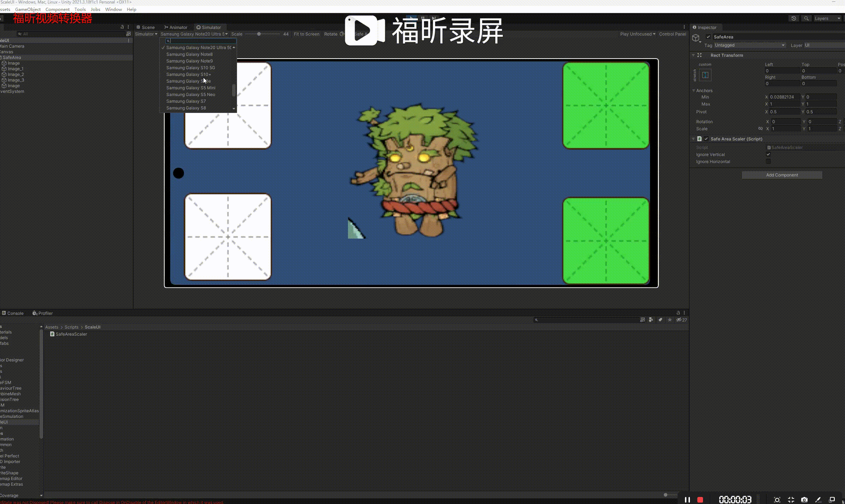Open the Hierarchy panel three-dot menu
The height and width of the screenshot is (504, 845).
tap(128, 27)
